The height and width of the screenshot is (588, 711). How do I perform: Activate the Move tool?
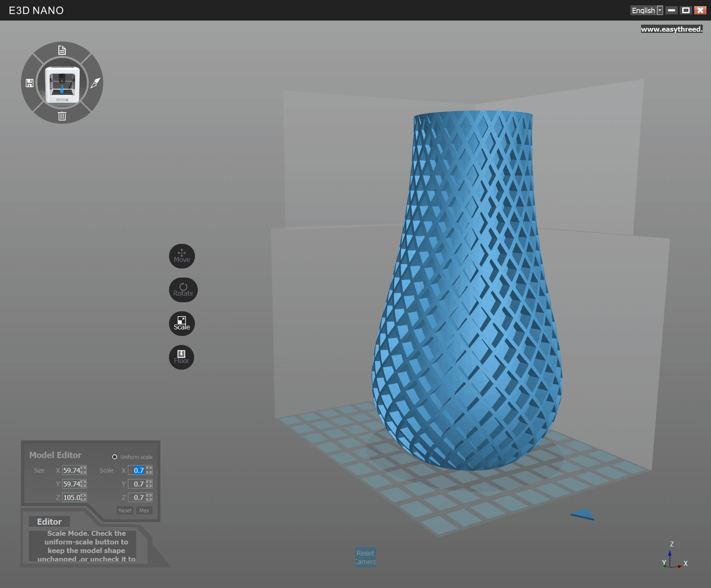182,256
